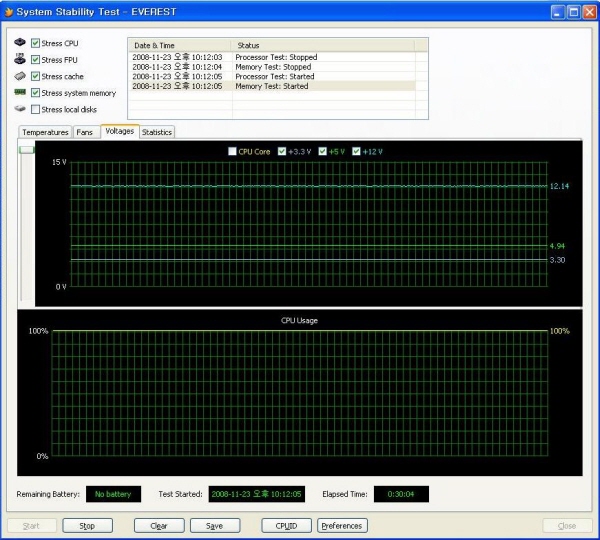Screen dimensions: 600x540
Task: Click the 3.30 voltage reading label
Action: (x=557, y=260)
